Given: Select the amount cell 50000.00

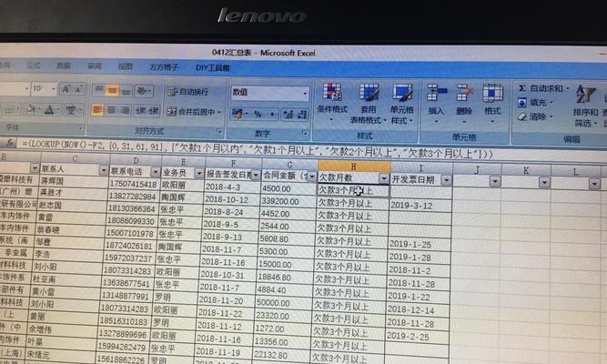Looking at the screenshot, I should click(x=283, y=303).
